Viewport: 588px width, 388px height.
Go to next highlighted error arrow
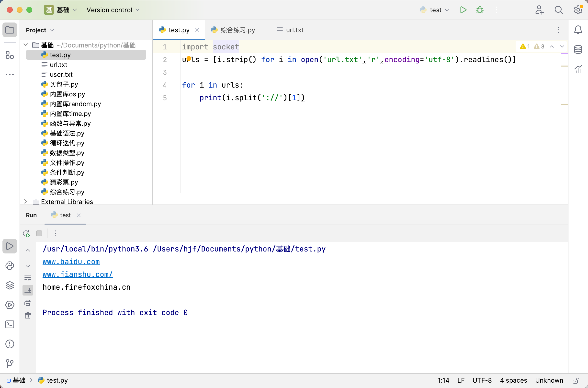[562, 46]
